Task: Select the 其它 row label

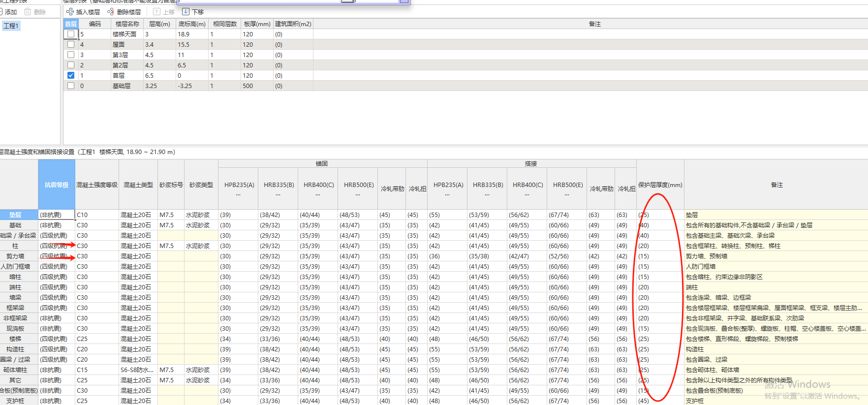Action: (19, 380)
